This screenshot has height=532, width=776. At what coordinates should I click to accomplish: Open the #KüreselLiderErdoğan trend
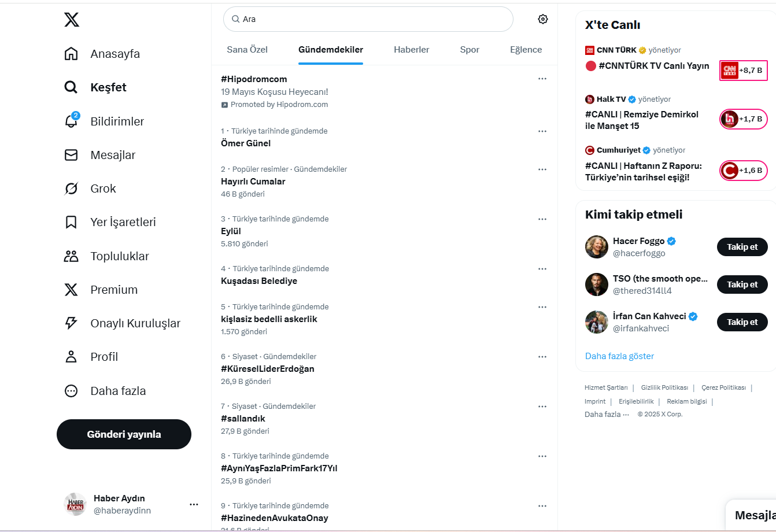268,369
